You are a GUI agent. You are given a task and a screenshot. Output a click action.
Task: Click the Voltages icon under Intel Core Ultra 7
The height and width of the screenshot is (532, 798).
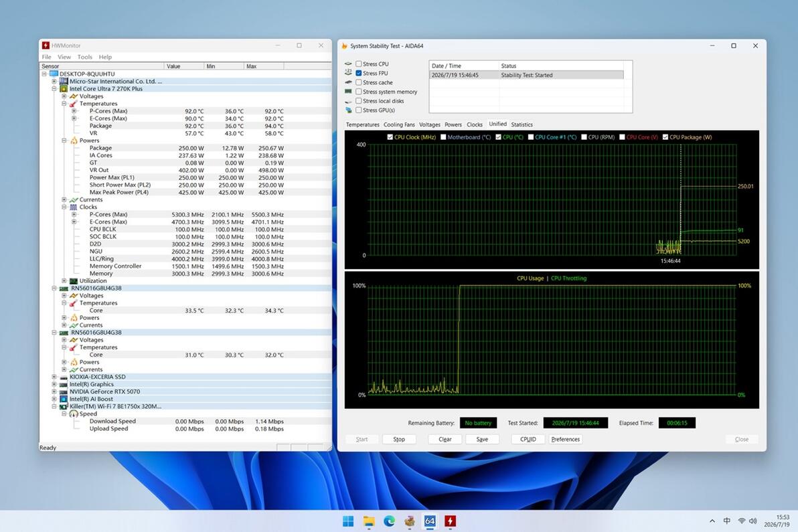point(74,96)
